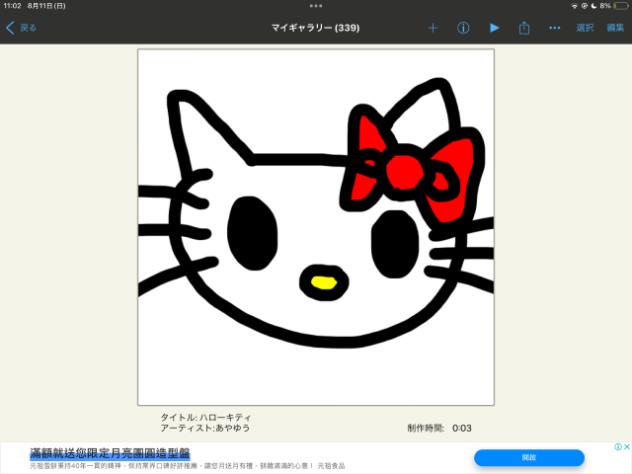Open the more options ellipsis in the toolbar

pos(555,28)
